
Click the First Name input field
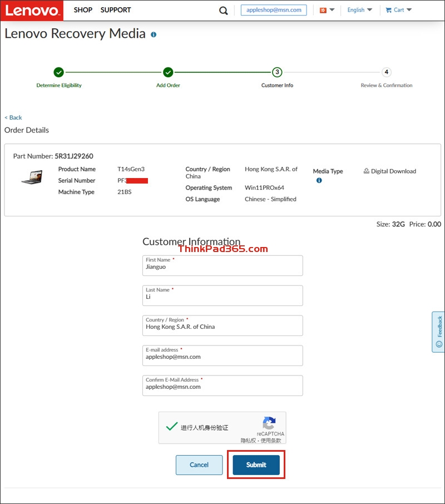point(222,265)
